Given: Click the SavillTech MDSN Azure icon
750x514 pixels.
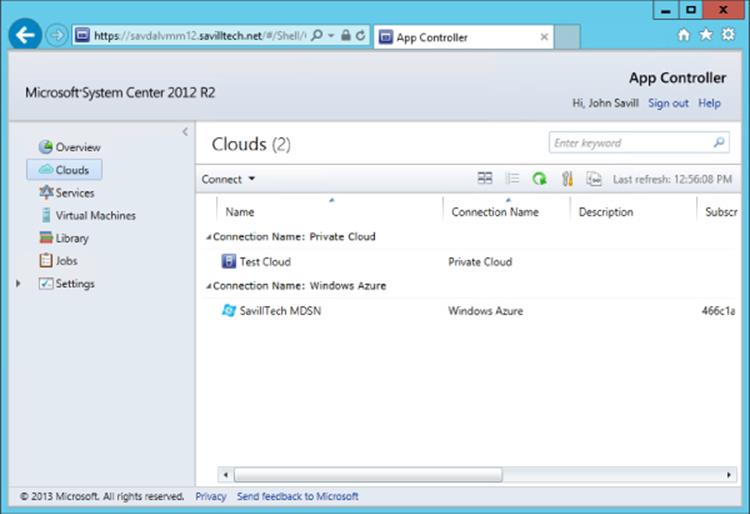Looking at the screenshot, I should 229,310.
